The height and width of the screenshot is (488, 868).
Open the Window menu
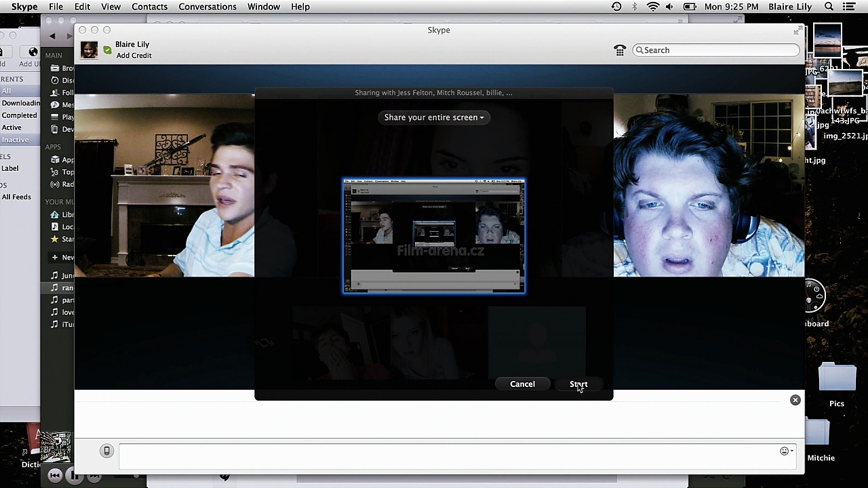click(x=264, y=7)
